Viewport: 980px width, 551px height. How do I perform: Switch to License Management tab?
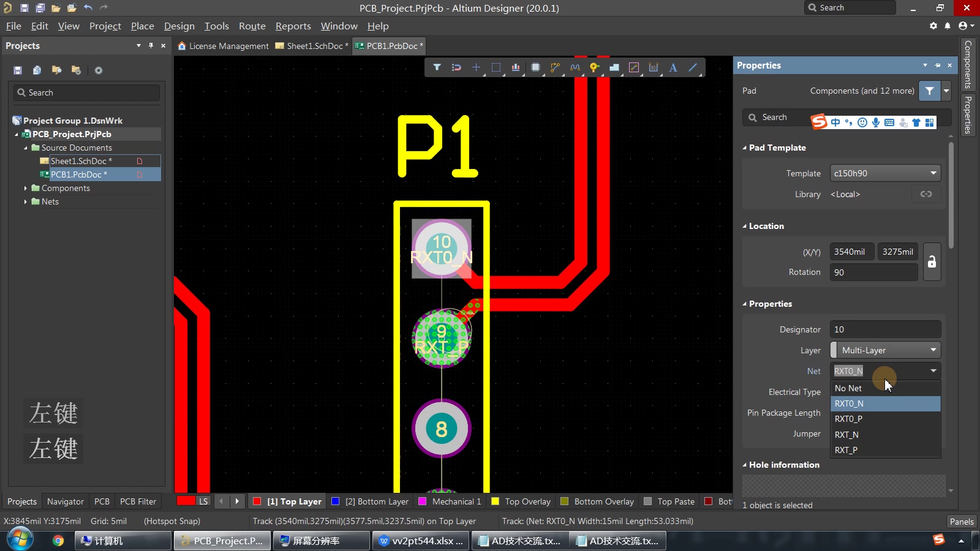coord(224,46)
